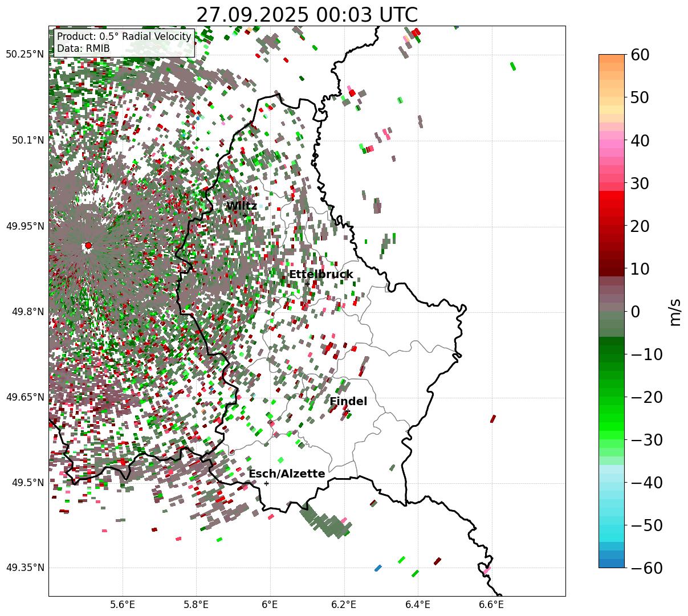688x616 pixels.
Task: Click the 49.35°N latitude tick label
Action: coord(25,568)
